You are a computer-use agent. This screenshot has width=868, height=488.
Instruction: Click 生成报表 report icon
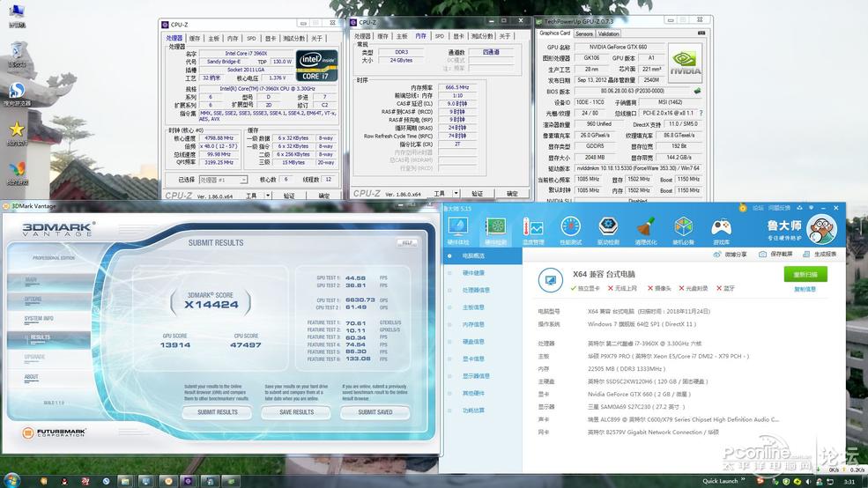point(806,254)
